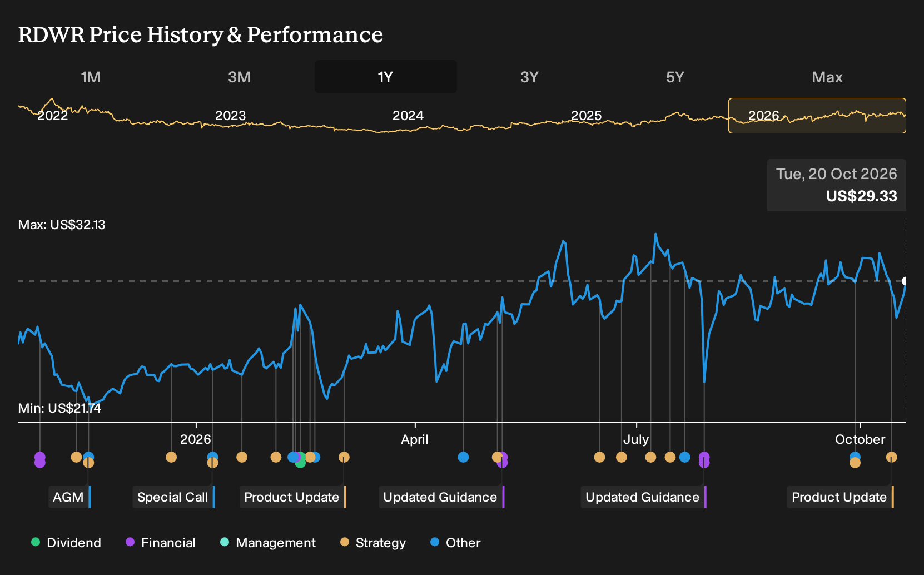Viewport: 924px width, 575px height.
Task: Click orange Strategy marker left of AGM marker
Action: [x=76, y=457]
